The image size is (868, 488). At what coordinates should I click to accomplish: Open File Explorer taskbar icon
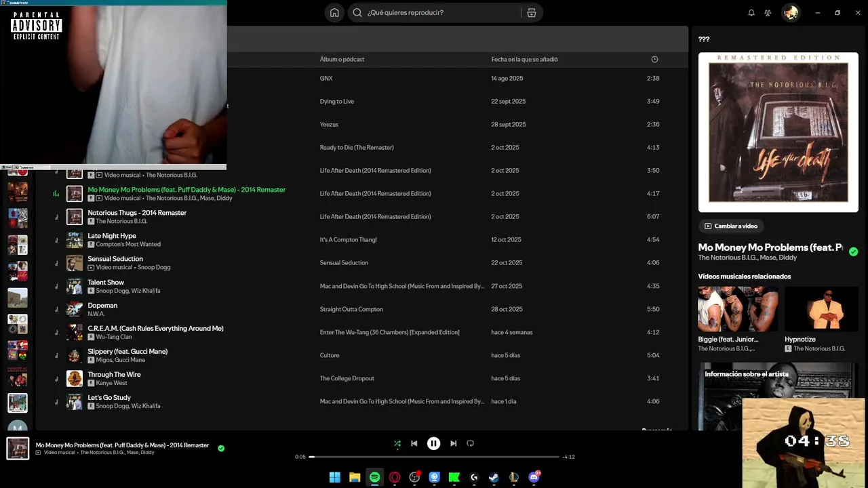coord(355,477)
